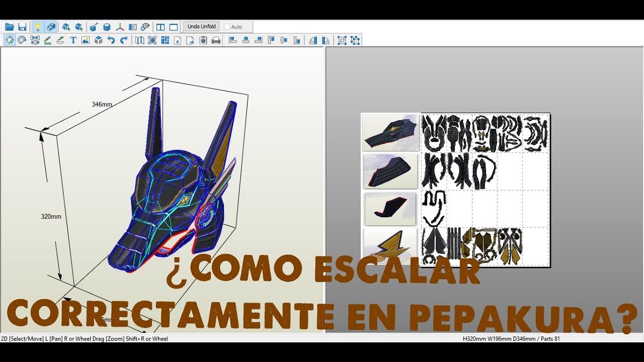Click the ungroup parts icon
This screenshot has width=644, height=362.
tap(355, 40)
